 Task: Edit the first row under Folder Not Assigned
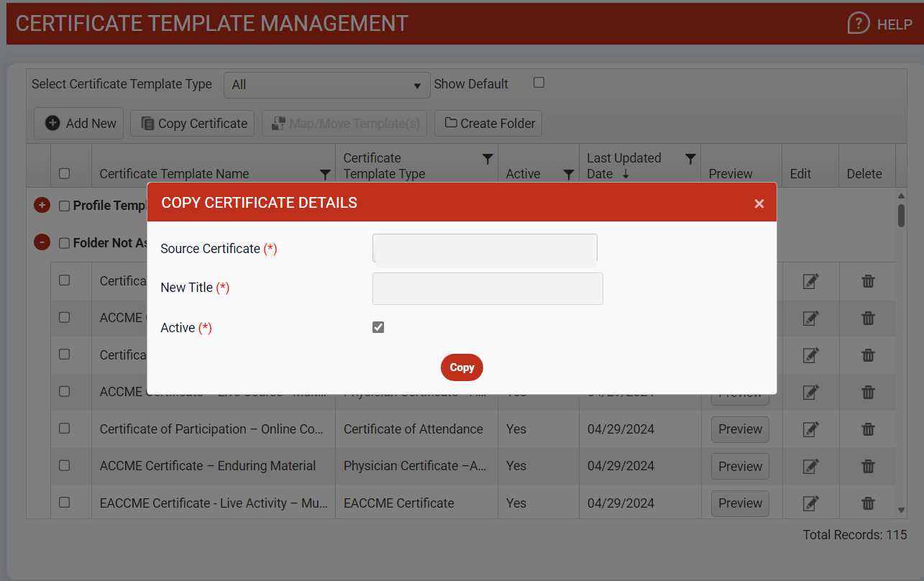coord(810,281)
